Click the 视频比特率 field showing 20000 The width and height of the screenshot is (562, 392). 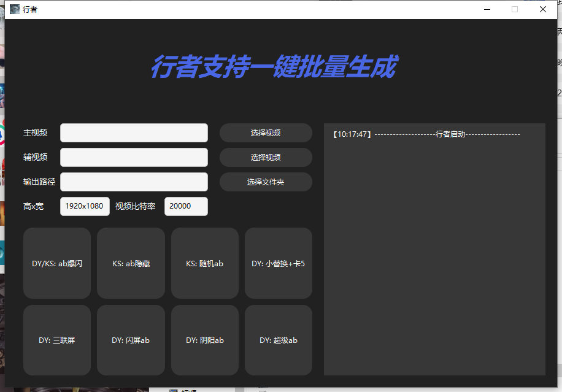(186, 206)
